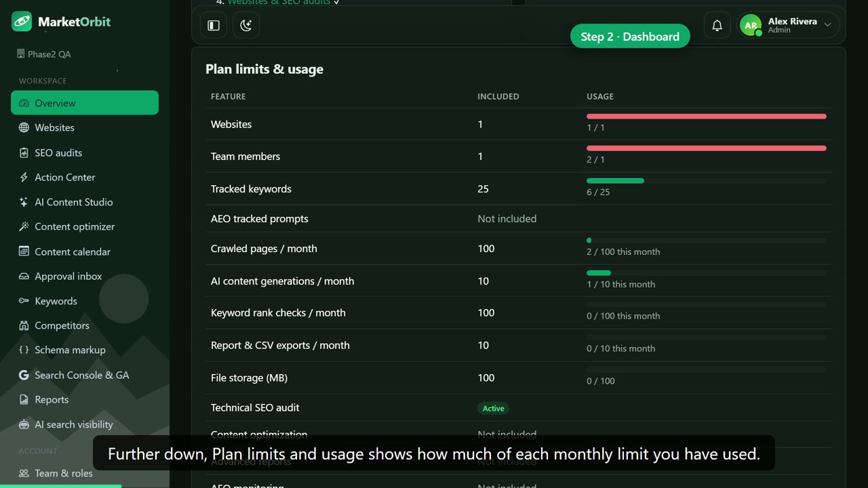Click the Team members row label
Screen dimensions: 868x488
245,157
